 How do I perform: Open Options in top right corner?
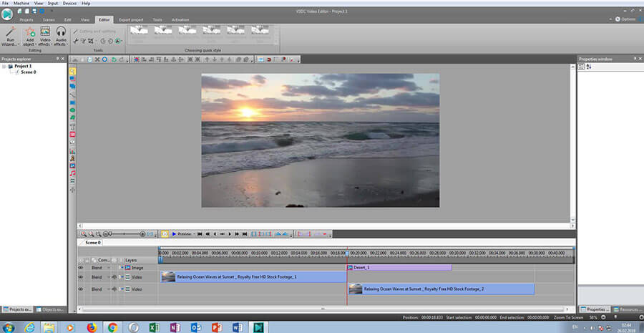[x=625, y=19]
